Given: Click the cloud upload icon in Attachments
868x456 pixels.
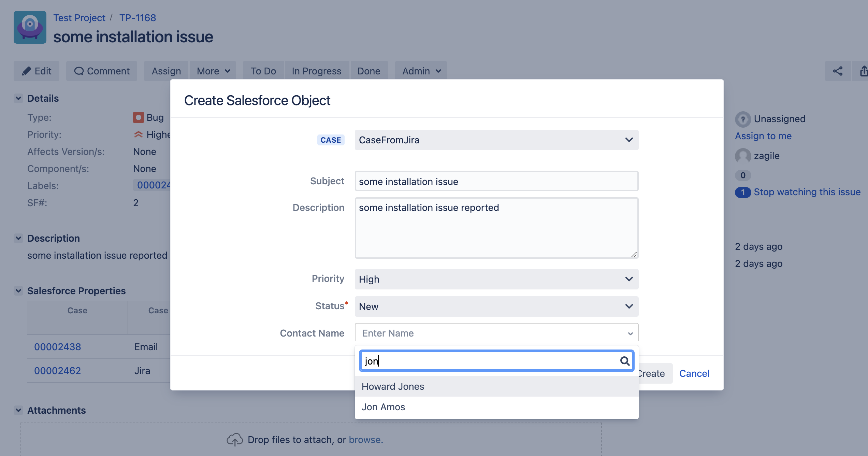Looking at the screenshot, I should pos(235,440).
